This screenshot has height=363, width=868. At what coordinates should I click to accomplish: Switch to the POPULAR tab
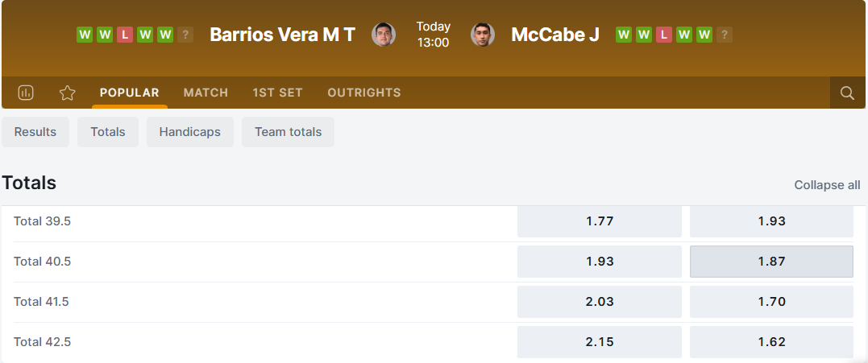(x=130, y=93)
